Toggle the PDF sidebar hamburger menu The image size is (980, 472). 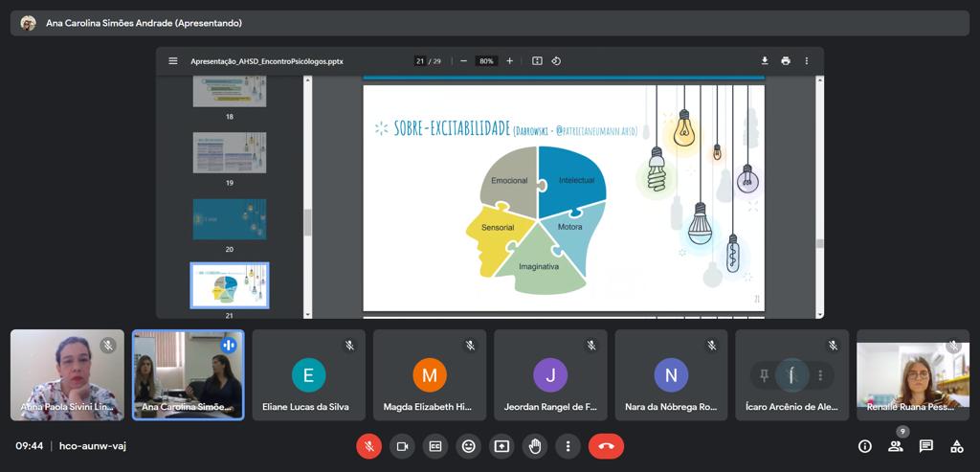point(173,61)
